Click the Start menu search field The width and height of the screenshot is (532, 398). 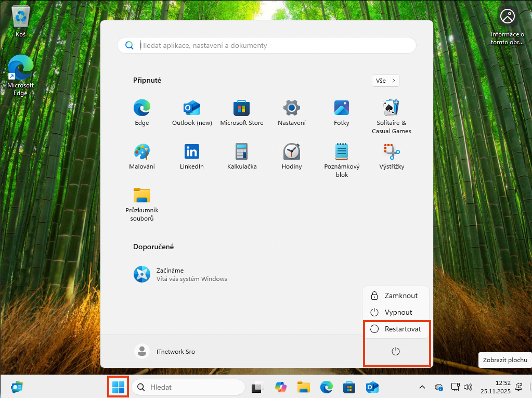pos(270,45)
